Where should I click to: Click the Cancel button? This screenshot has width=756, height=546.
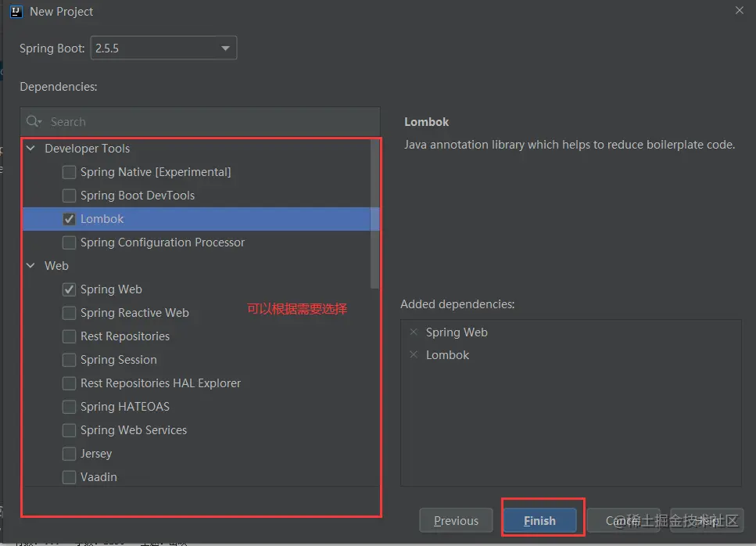(623, 520)
